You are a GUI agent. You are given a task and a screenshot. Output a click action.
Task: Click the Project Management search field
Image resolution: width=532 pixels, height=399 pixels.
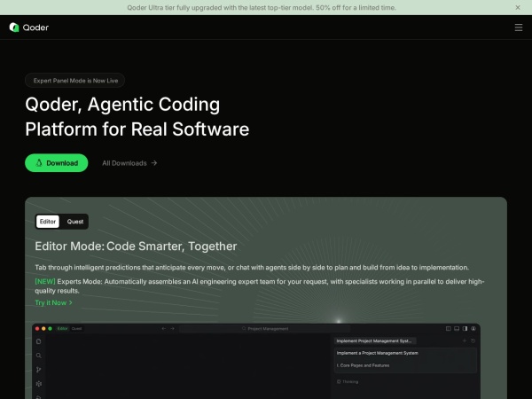point(264,328)
